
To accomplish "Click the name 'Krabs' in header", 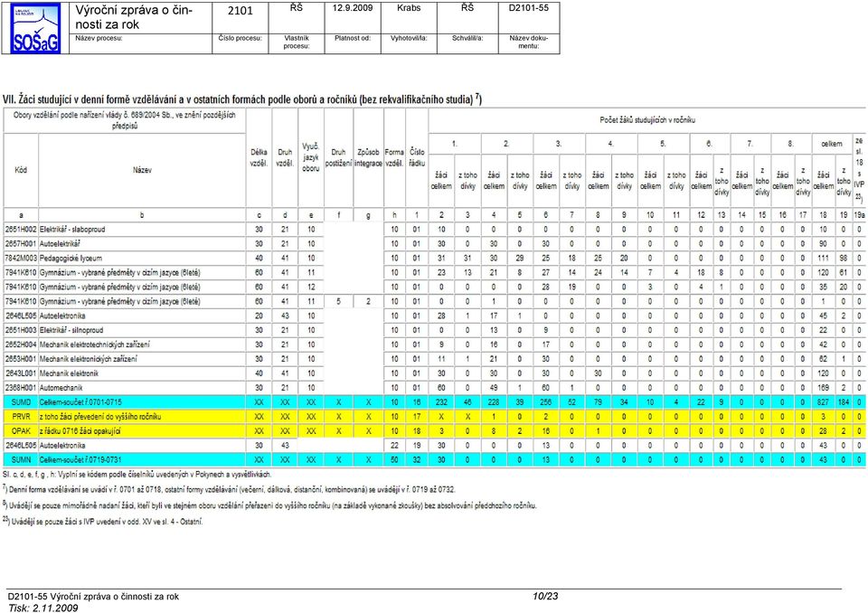I will 409,8.
